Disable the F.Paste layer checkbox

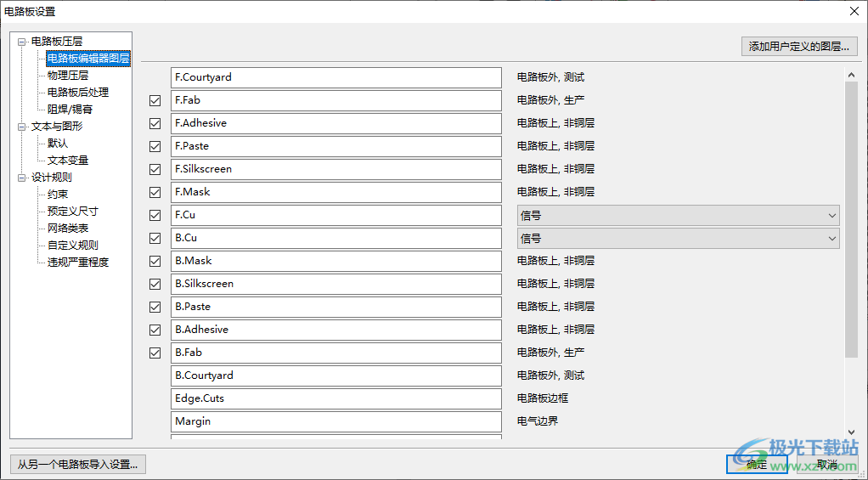[x=155, y=147]
